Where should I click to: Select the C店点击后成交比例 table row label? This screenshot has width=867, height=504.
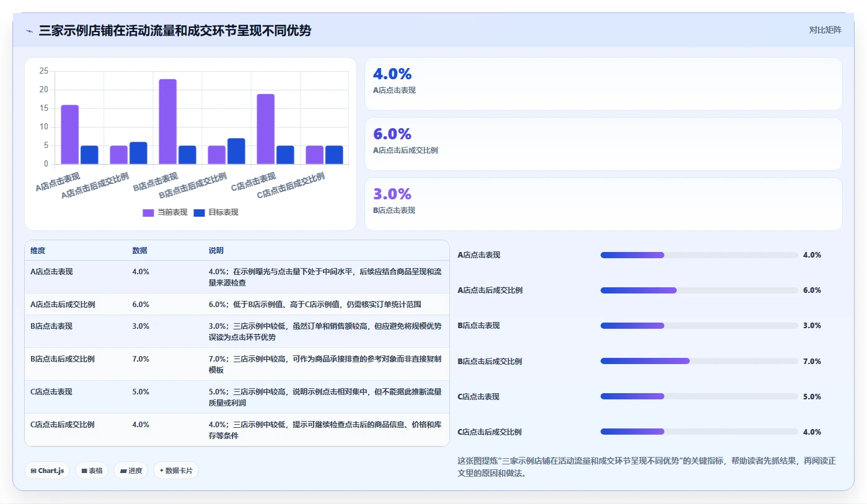[x=63, y=425]
